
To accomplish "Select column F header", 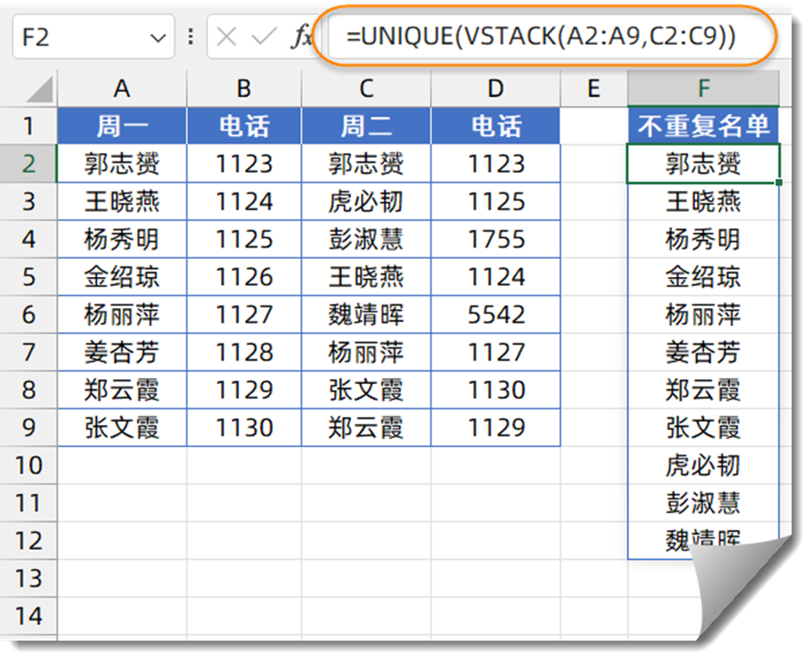I will (703, 88).
